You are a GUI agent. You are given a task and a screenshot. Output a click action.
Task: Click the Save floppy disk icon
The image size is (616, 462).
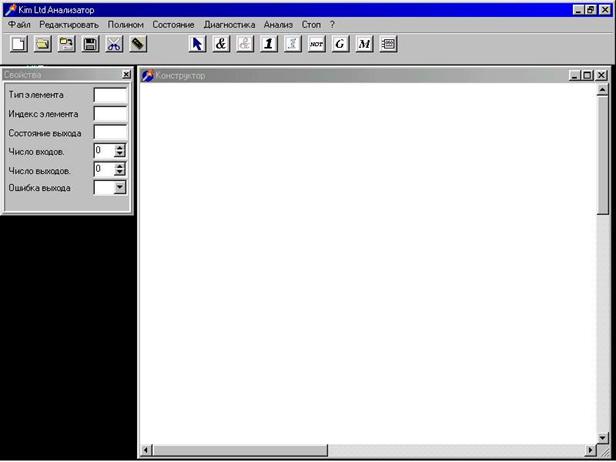pos(90,44)
